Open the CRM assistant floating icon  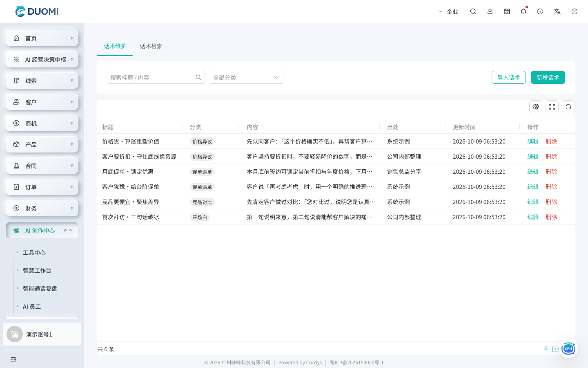point(568,349)
